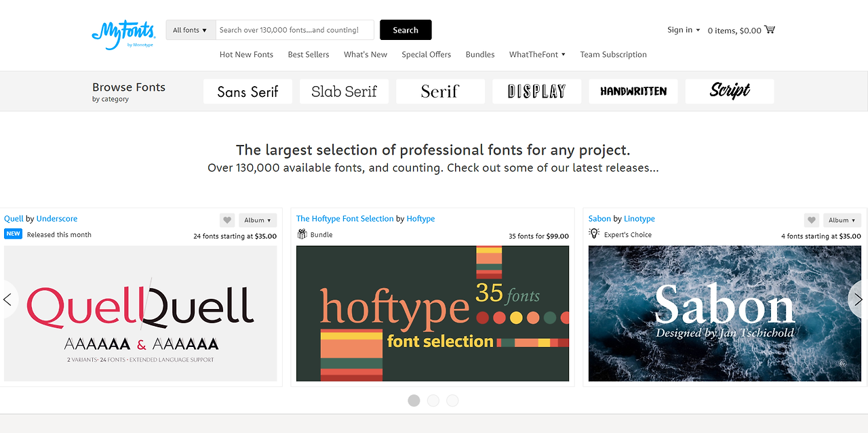Click '4 fonts starting at $35.00' text
Screen dimensions: 868x433
pos(821,236)
